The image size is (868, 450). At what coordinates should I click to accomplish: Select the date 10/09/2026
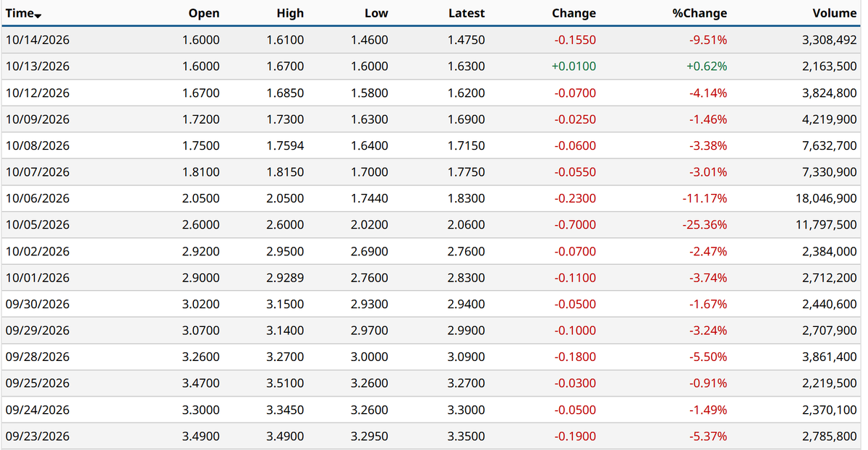38,119
